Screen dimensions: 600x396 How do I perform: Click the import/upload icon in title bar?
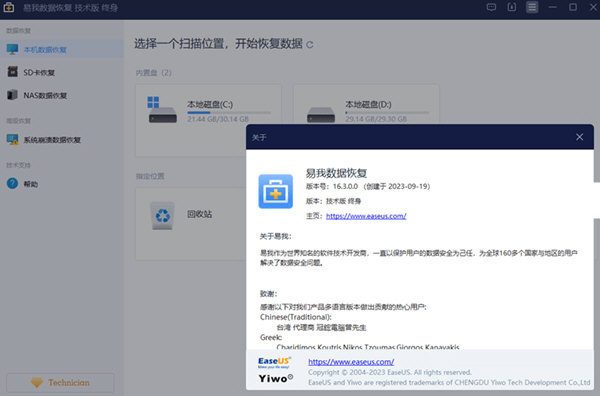coord(512,7)
